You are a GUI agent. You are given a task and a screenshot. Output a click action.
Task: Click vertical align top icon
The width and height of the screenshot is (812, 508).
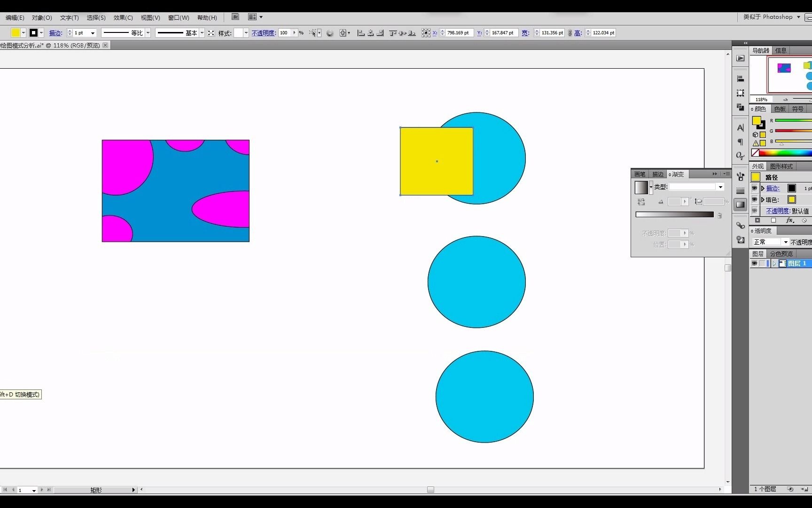pos(392,33)
